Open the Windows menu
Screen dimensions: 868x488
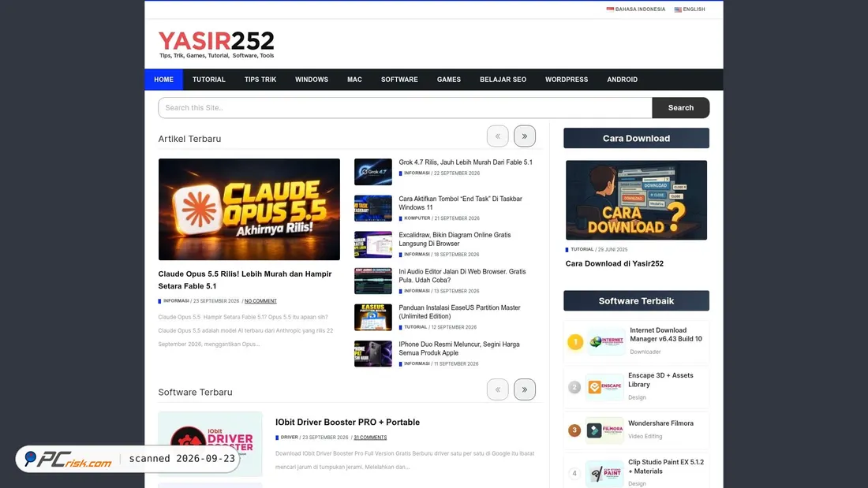312,80
